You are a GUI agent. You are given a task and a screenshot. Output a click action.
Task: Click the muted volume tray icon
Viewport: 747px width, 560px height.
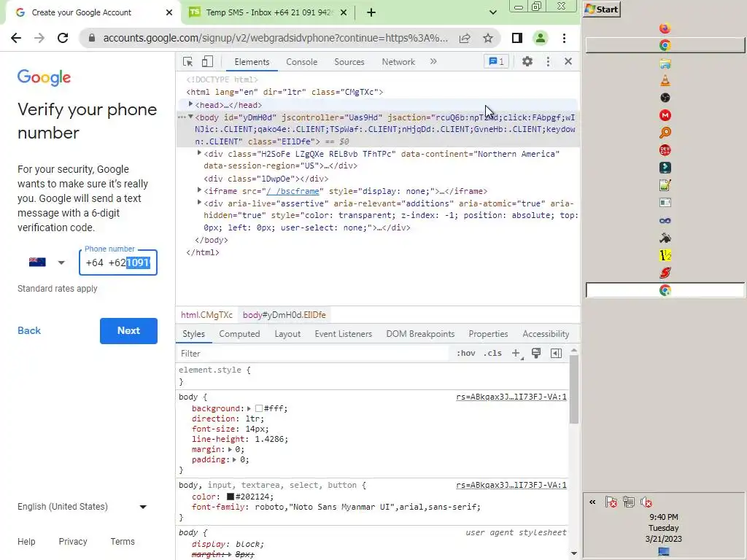pos(646,502)
